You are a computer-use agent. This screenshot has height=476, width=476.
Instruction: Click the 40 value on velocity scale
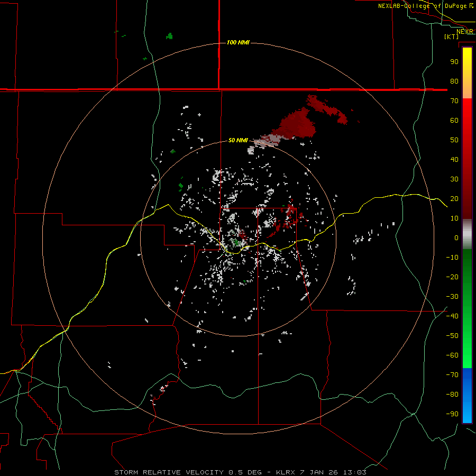pos(454,159)
